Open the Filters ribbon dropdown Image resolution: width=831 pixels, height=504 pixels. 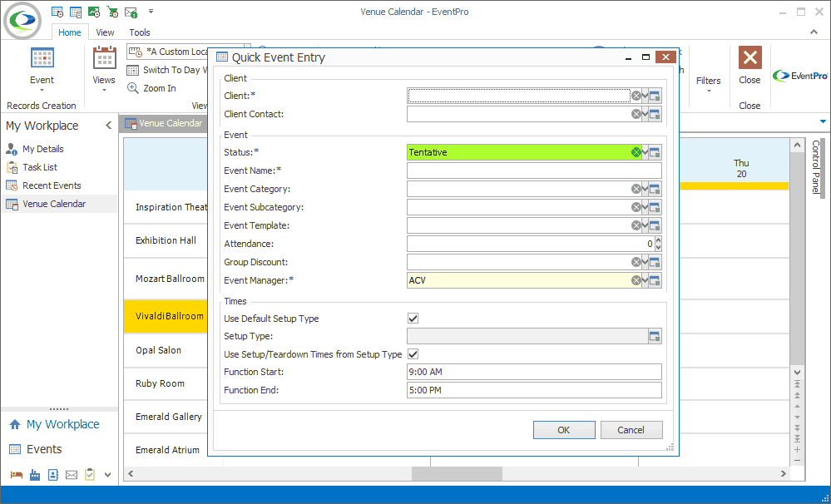pyautogui.click(x=709, y=82)
